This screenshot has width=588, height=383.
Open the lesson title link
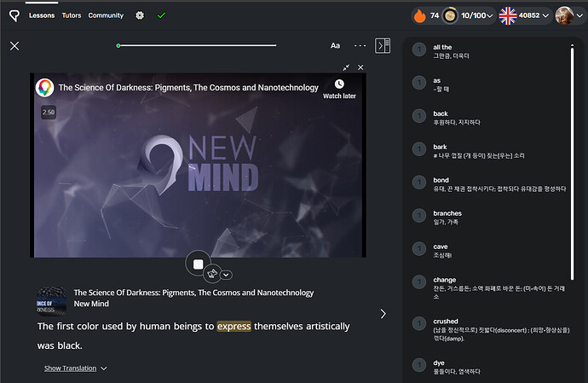click(x=193, y=293)
